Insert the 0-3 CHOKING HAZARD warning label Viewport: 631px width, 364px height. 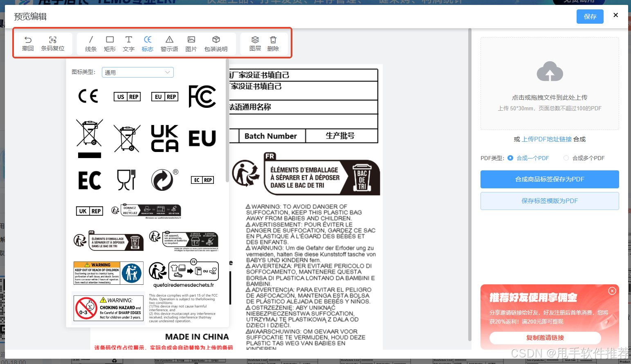pos(108,308)
